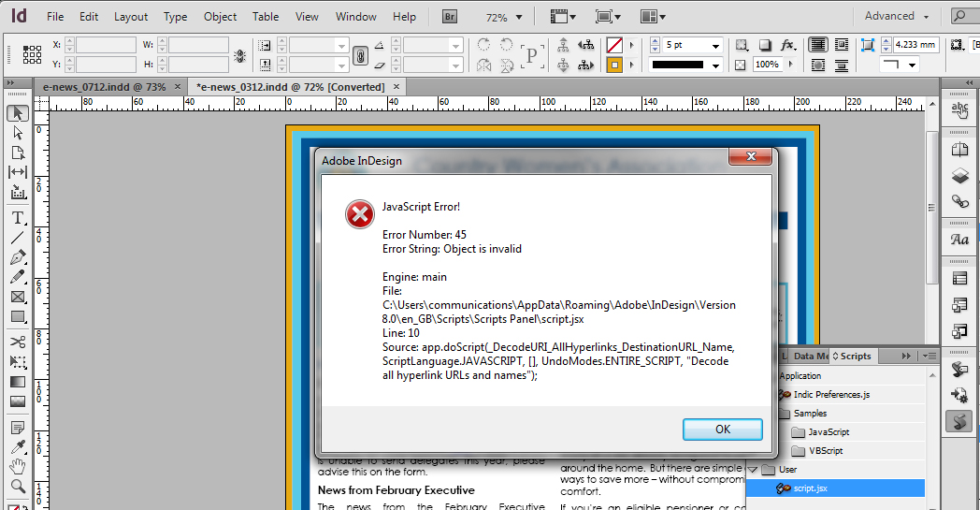
Task: Select the Scissors tool
Action: (18, 342)
